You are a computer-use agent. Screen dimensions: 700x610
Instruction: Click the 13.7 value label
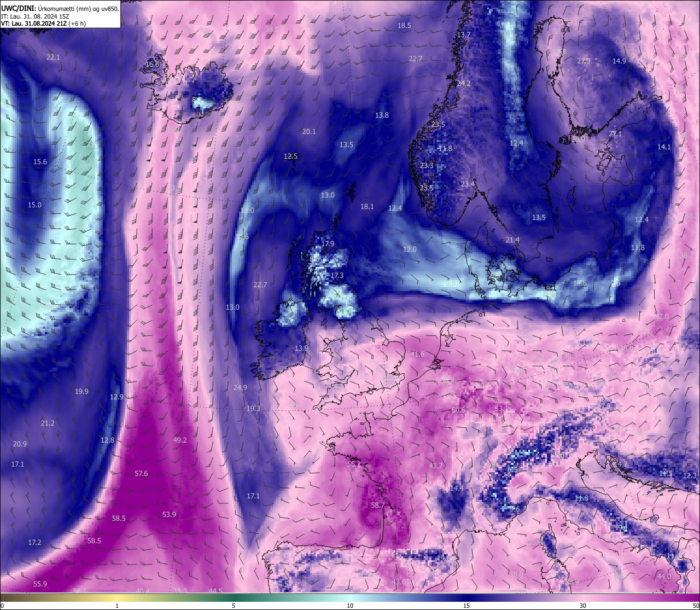pyautogui.click(x=464, y=34)
